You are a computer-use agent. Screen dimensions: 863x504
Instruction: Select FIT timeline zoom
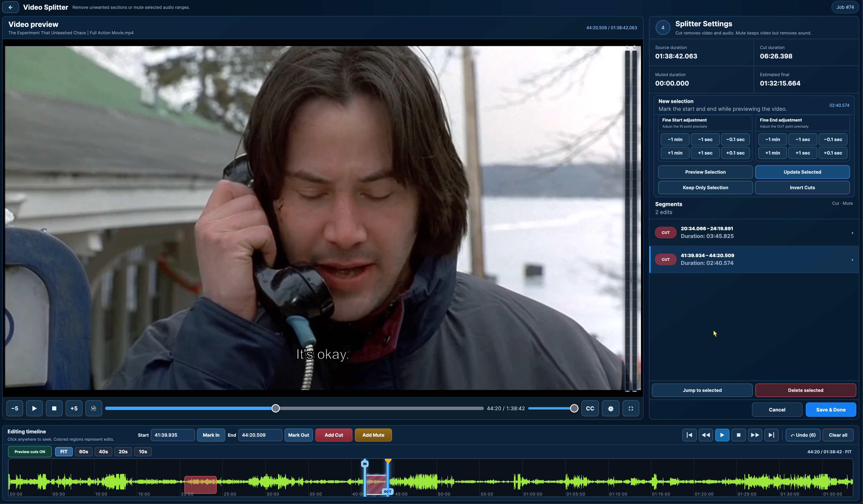coord(64,452)
